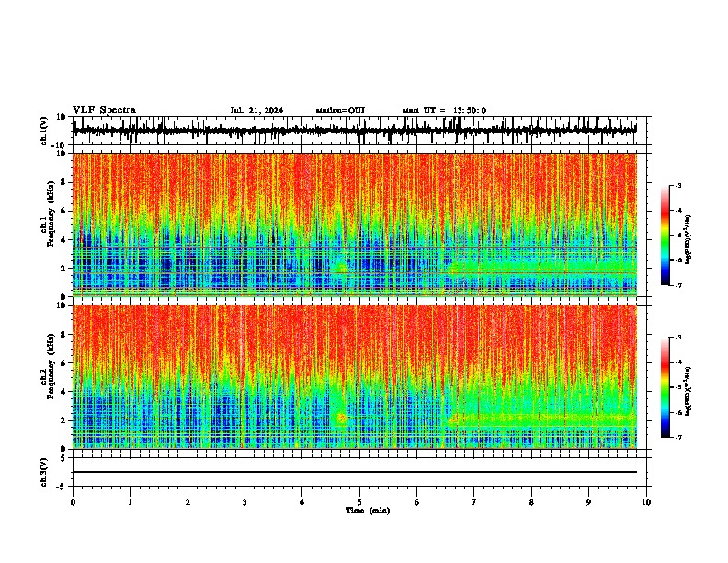Click time axis tick label "2"
This screenshot has width=728, height=563.
(x=188, y=502)
